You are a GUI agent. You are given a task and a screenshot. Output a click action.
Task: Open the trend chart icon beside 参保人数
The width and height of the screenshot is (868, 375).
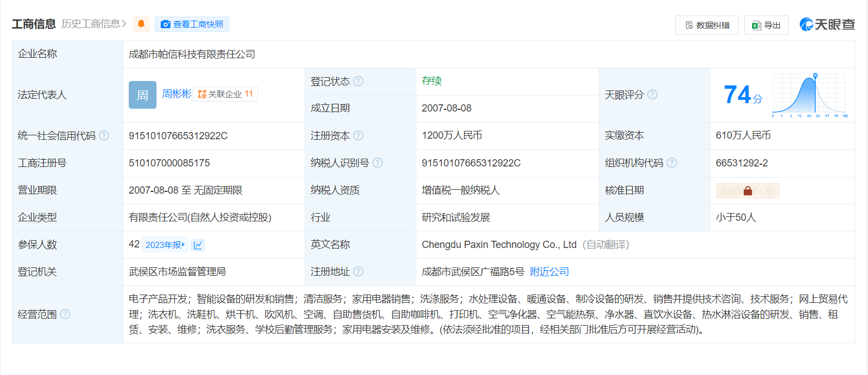point(198,245)
